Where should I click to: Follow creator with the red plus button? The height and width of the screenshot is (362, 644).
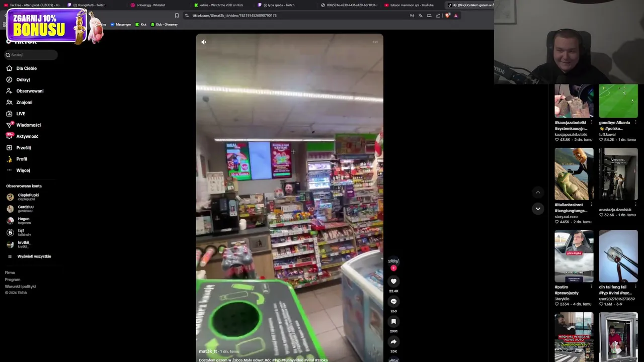pyautogui.click(x=393, y=268)
